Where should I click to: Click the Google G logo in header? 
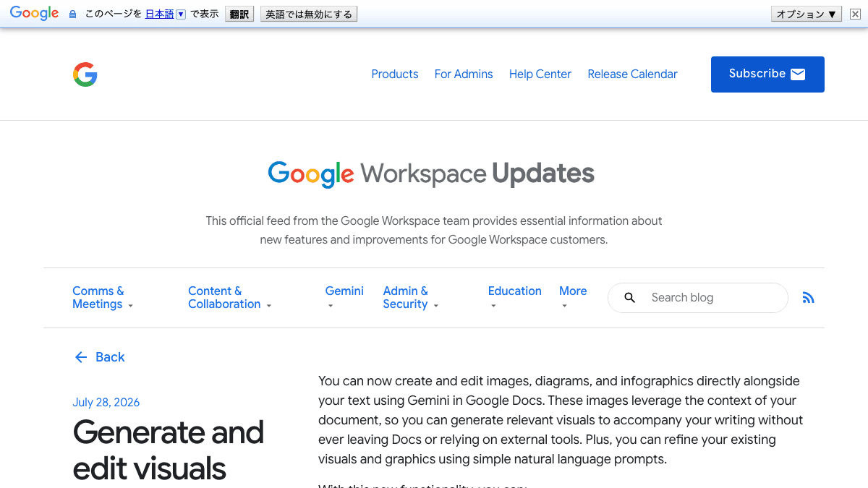(x=85, y=74)
